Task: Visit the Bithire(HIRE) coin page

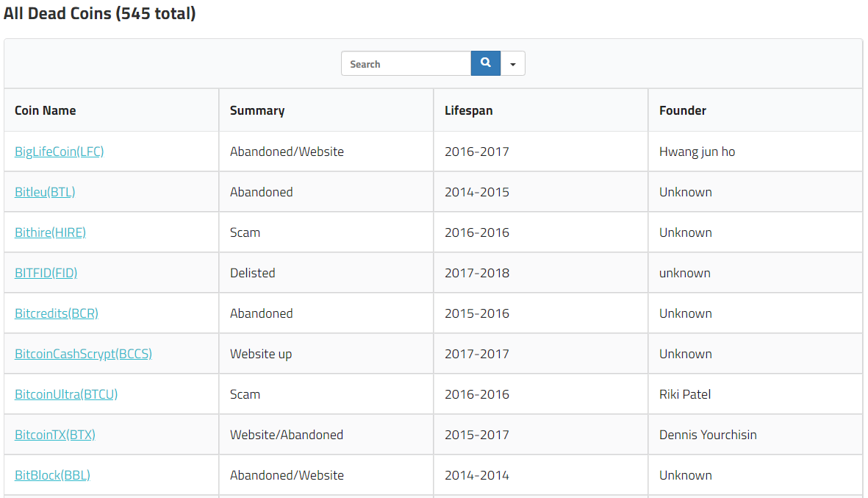Action: coord(50,232)
